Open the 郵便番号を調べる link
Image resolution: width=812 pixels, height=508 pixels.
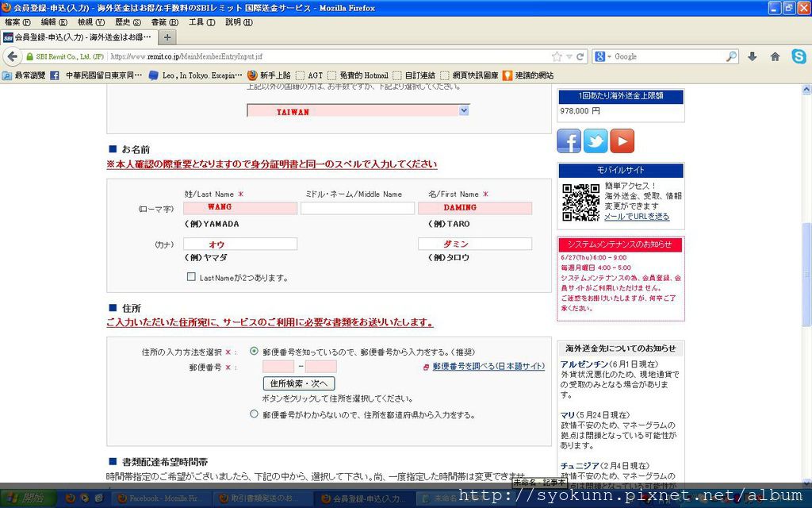tap(488, 366)
